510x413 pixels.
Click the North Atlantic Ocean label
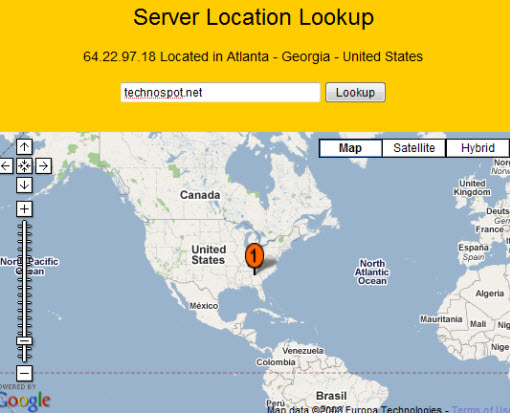372,272
